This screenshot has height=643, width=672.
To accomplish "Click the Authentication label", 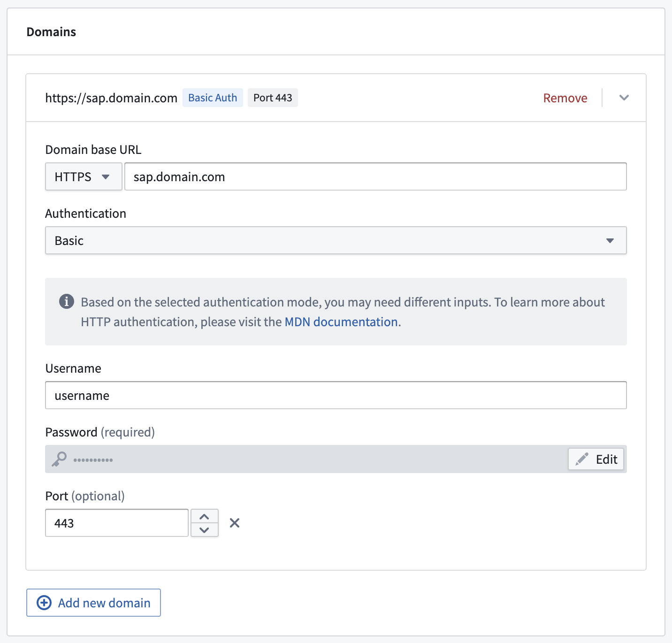I will [86, 214].
